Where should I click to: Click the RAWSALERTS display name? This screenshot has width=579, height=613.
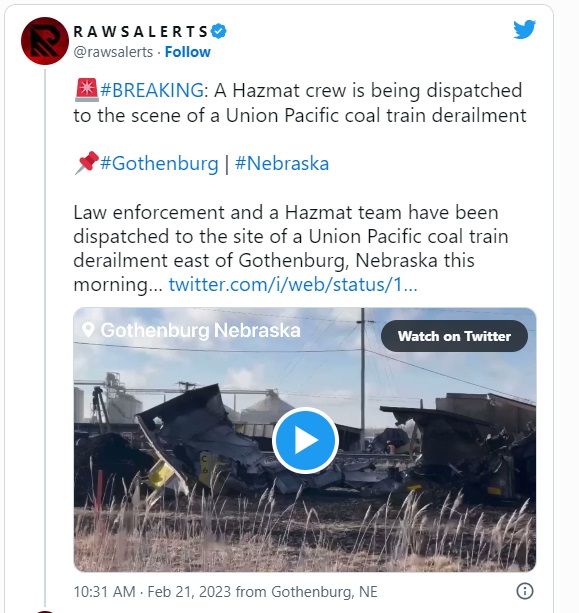tap(141, 32)
